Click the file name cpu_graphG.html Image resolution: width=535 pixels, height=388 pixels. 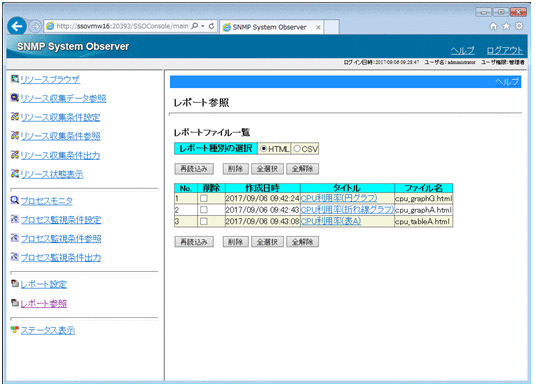coord(423,198)
